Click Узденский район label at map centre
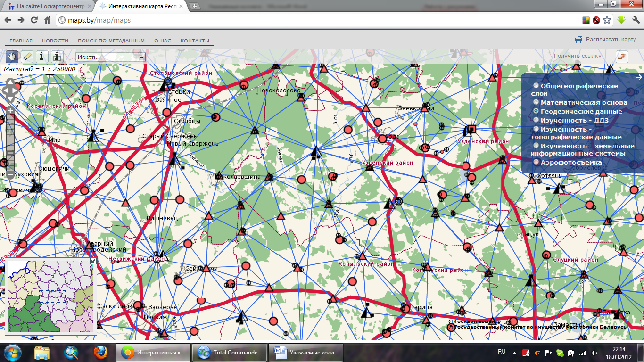Image resolution: width=644 pixels, height=362 pixels. click(388, 163)
